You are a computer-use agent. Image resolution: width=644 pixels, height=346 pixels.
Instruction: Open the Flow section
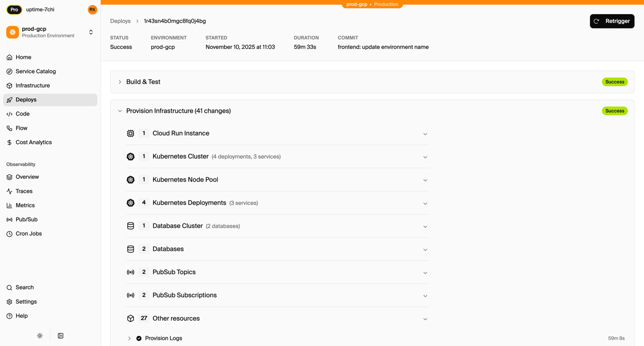tap(21, 128)
